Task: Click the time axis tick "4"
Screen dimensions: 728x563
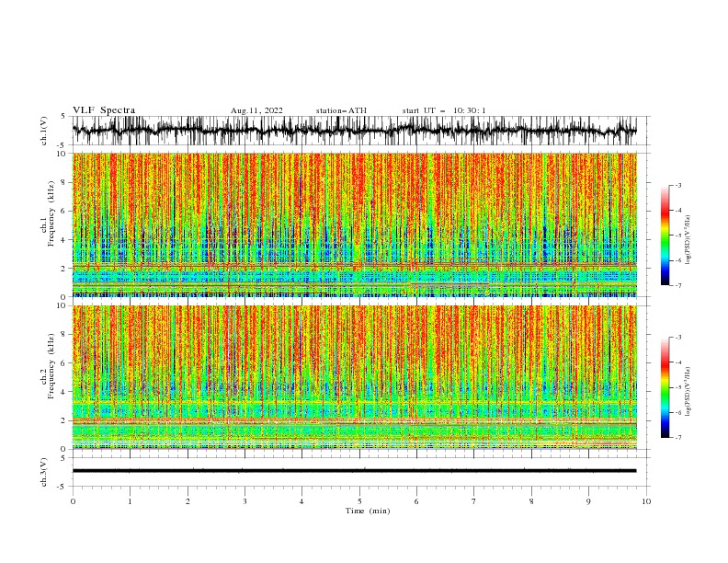Action: coord(301,501)
